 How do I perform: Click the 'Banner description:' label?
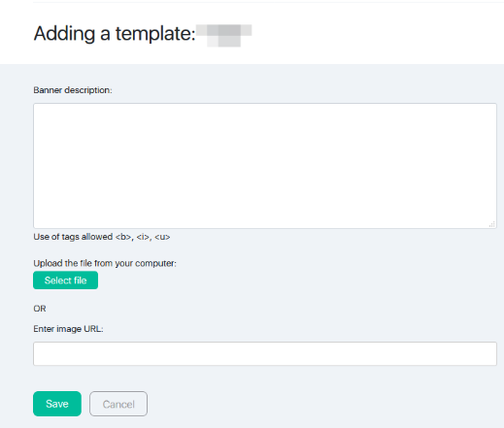click(73, 90)
